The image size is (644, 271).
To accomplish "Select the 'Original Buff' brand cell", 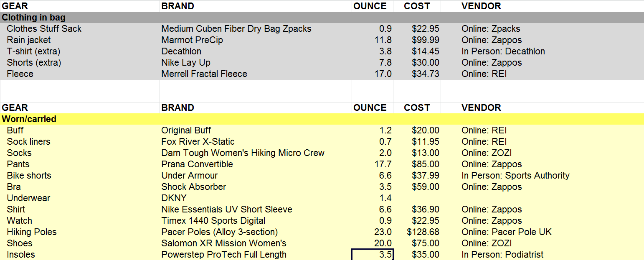I will [x=186, y=130].
